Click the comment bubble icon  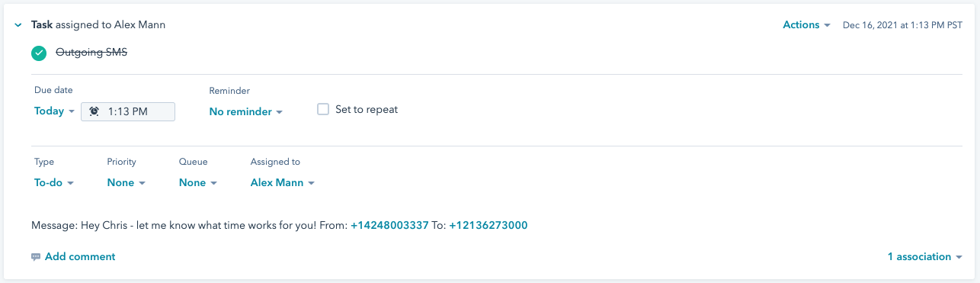click(36, 257)
